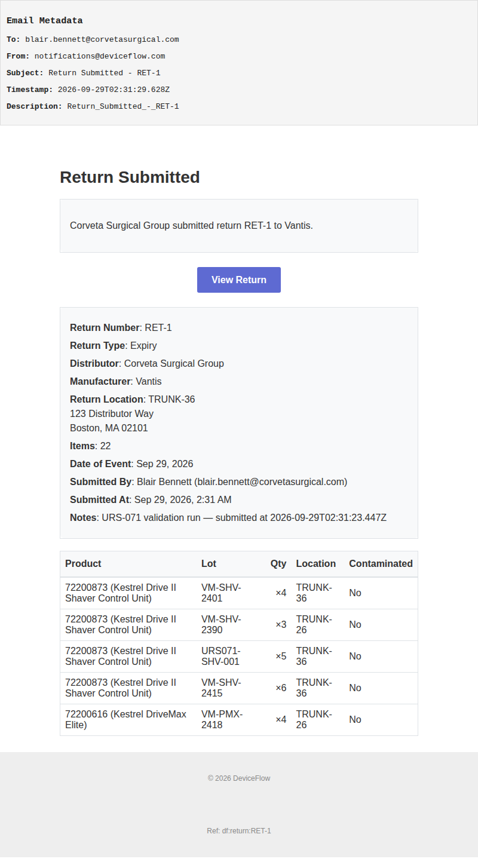Select the recipient email blair.bennett@corvetasurgical.com

(102, 39)
